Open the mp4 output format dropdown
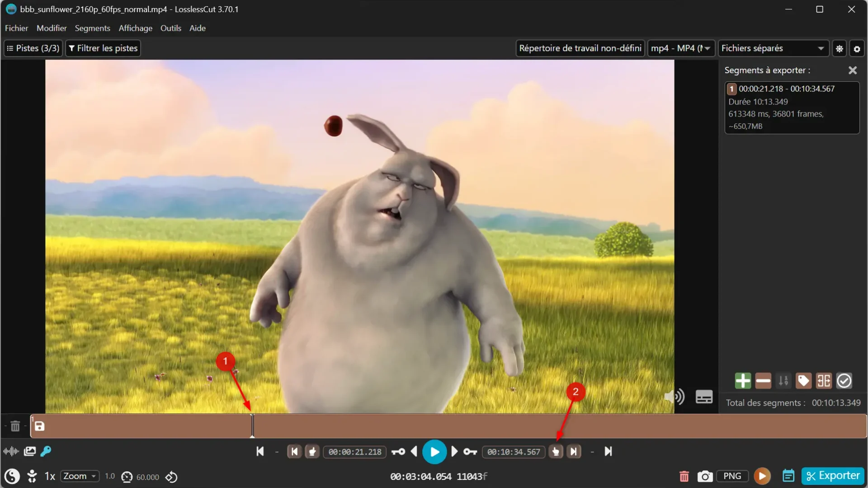 click(681, 48)
